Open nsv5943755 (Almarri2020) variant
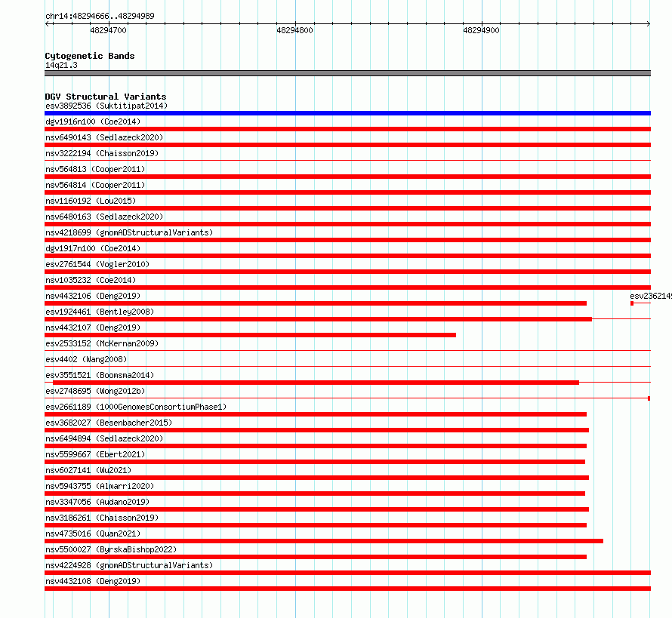Image resolution: width=672 pixels, height=618 pixels. pos(100,486)
